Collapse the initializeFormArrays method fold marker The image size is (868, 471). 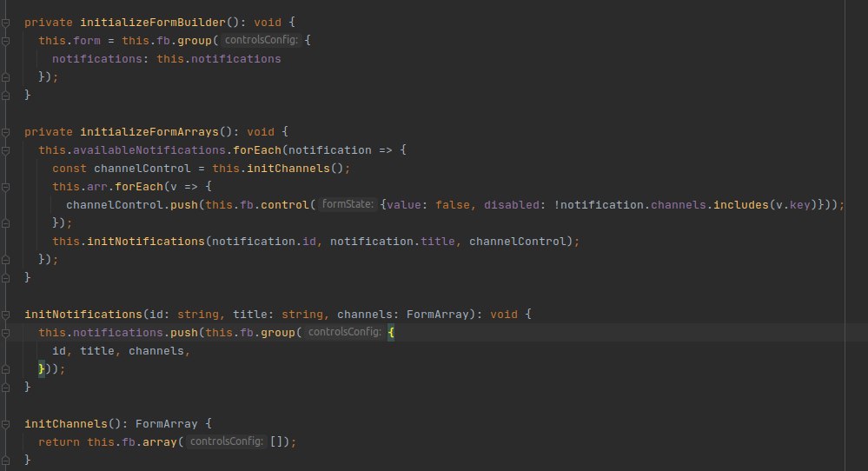5,132
